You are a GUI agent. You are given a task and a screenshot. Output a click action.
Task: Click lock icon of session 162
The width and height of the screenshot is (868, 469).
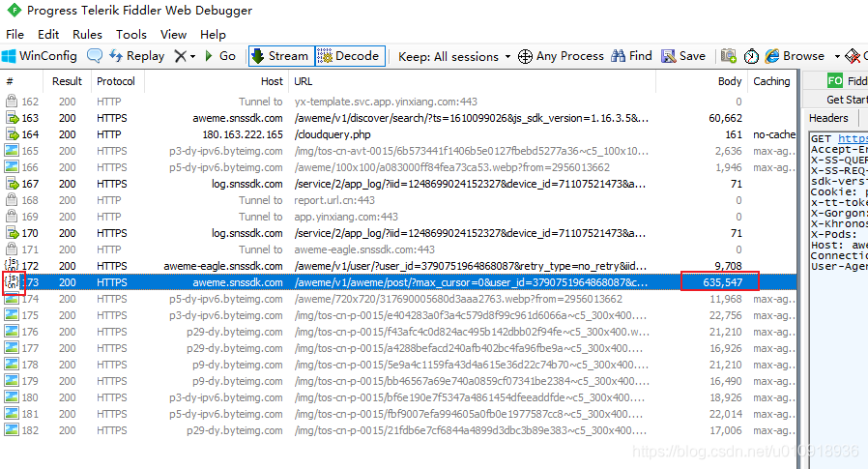(x=11, y=102)
